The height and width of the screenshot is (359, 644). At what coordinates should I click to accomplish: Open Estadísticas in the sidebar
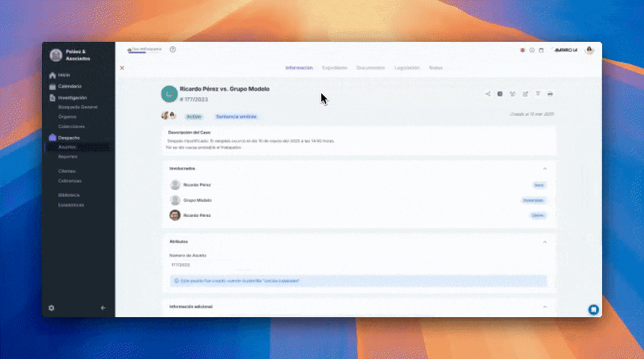pyautogui.click(x=71, y=205)
